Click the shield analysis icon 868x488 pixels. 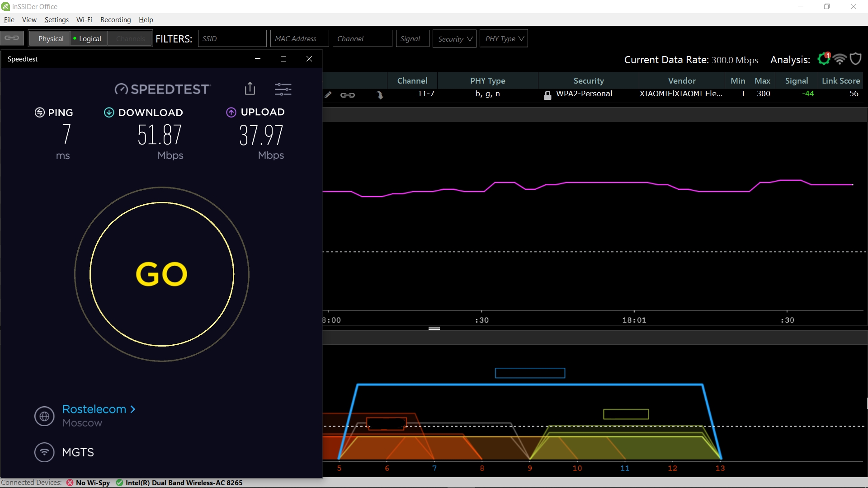point(856,59)
